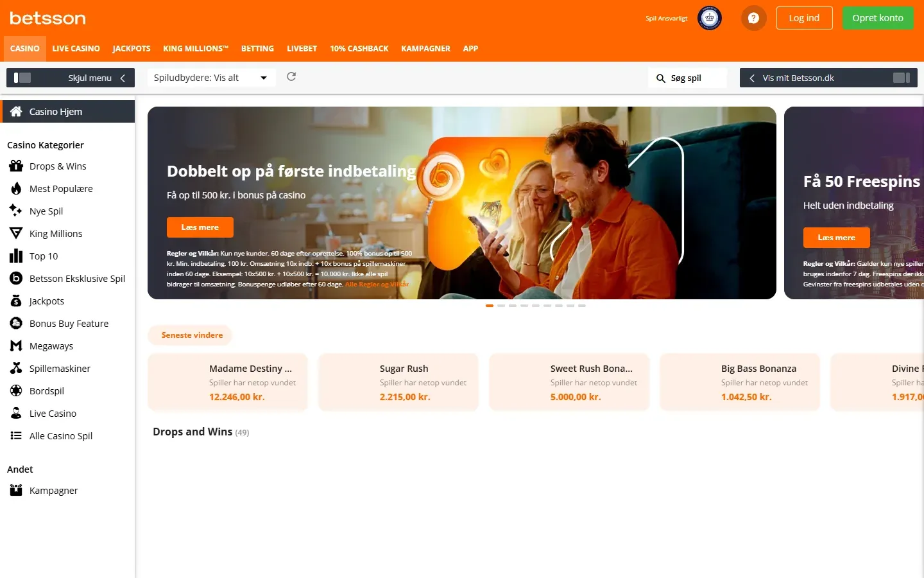Open the money bag Jackpots icon in sidebar
Image resolution: width=924 pixels, height=578 pixels.
pos(16,301)
